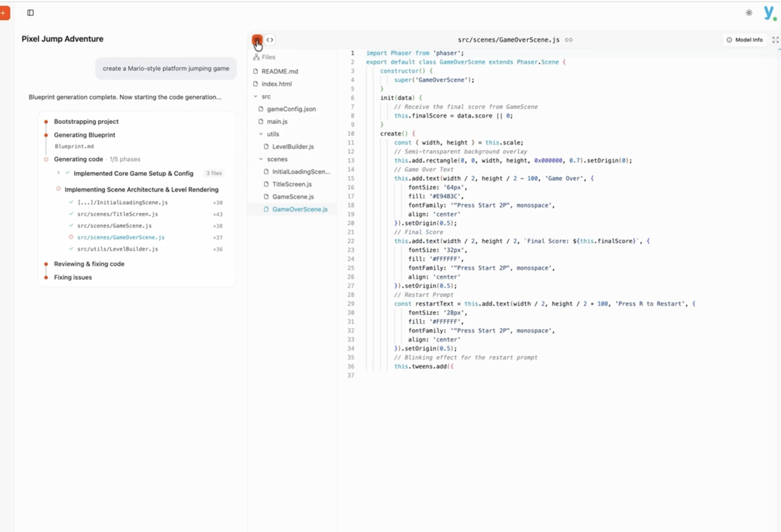Screen dimensions: 781x532
Task: Expand Implemented Core Game Setup phase
Action: [59, 173]
